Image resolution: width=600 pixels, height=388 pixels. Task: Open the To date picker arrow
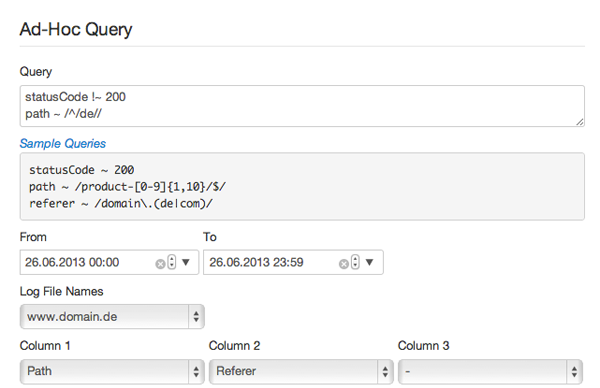pos(370,262)
